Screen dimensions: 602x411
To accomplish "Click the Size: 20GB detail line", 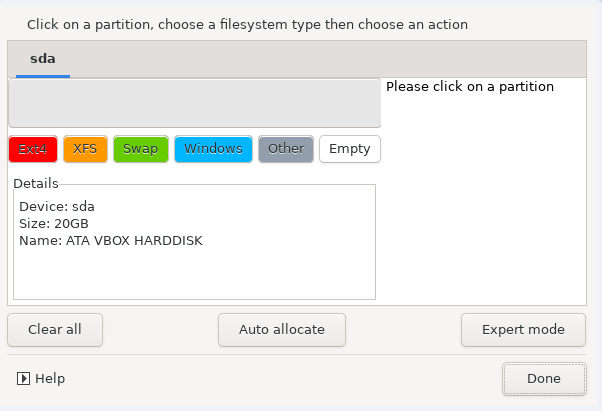I will coord(54,223).
